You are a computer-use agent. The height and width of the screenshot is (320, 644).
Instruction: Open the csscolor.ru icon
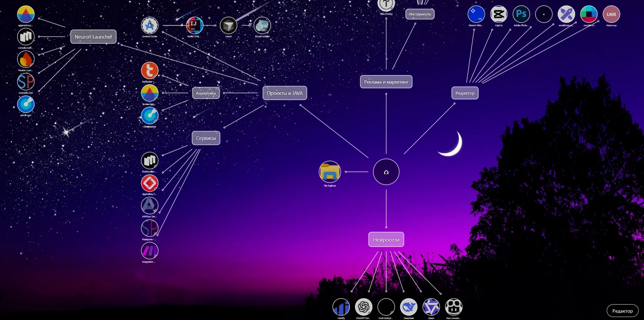pyautogui.click(x=589, y=14)
